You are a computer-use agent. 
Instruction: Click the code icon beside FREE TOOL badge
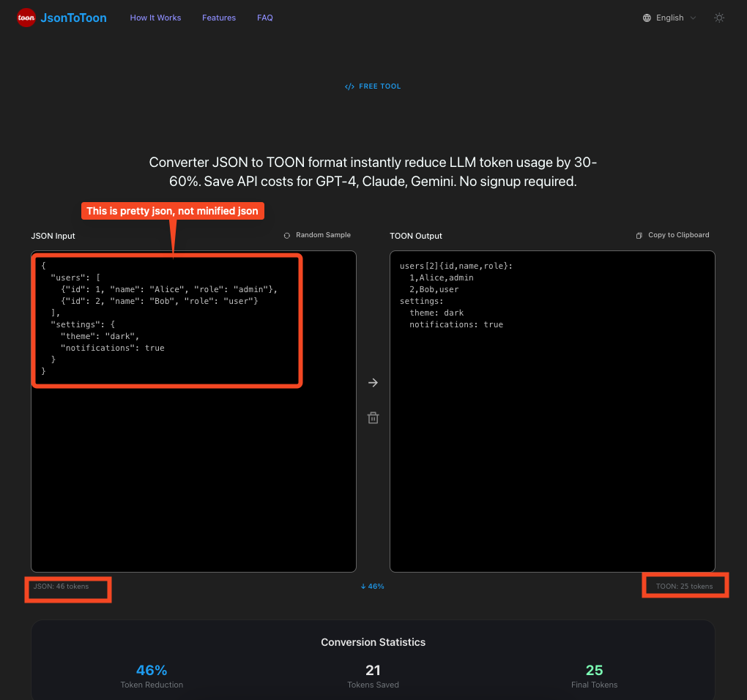[x=349, y=86]
